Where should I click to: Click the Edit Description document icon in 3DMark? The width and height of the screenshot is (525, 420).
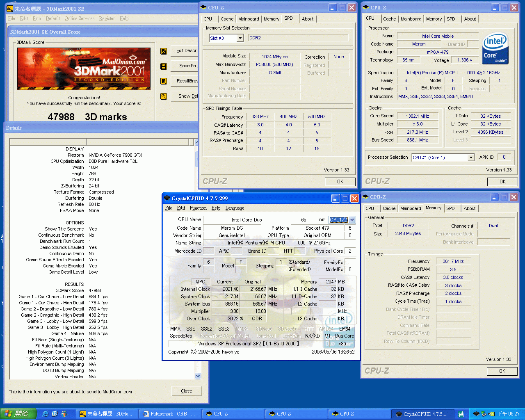[164, 51]
